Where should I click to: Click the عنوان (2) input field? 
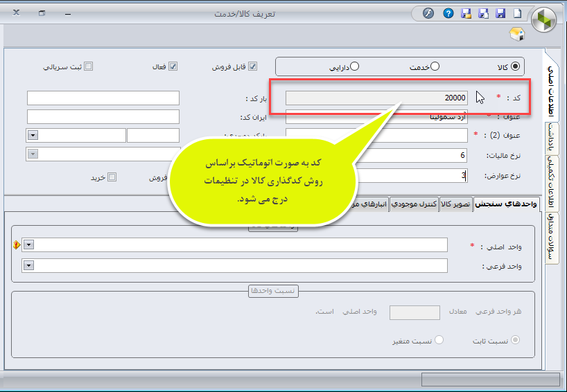(376, 136)
